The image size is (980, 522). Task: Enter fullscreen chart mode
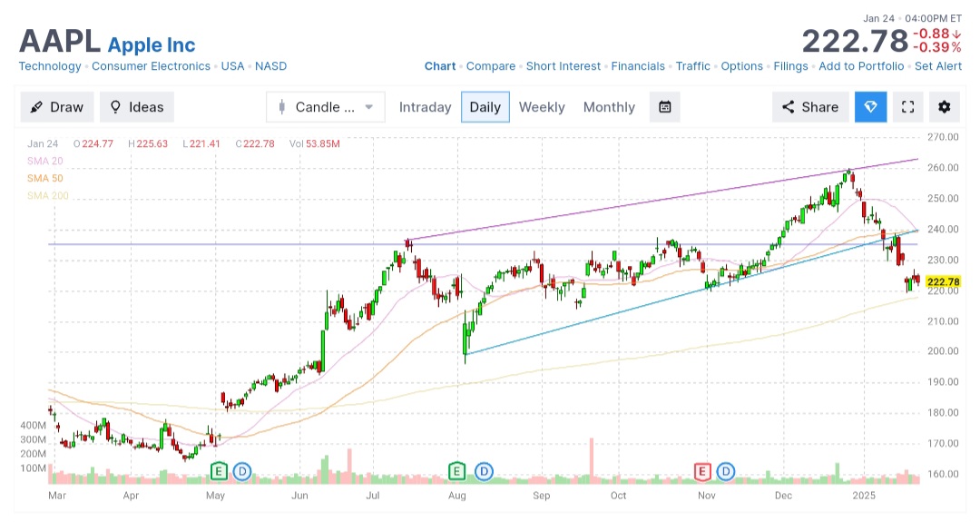click(907, 107)
